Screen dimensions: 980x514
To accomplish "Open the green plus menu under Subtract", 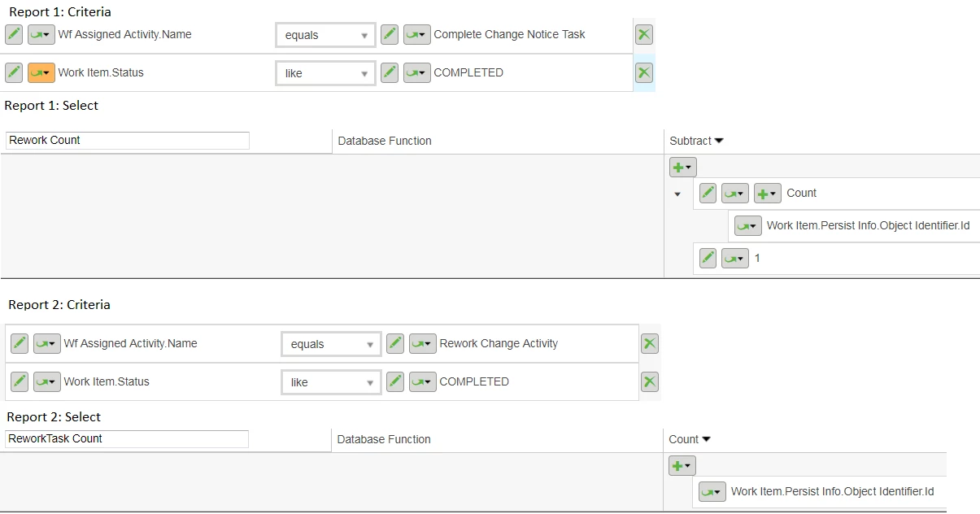I will point(682,167).
